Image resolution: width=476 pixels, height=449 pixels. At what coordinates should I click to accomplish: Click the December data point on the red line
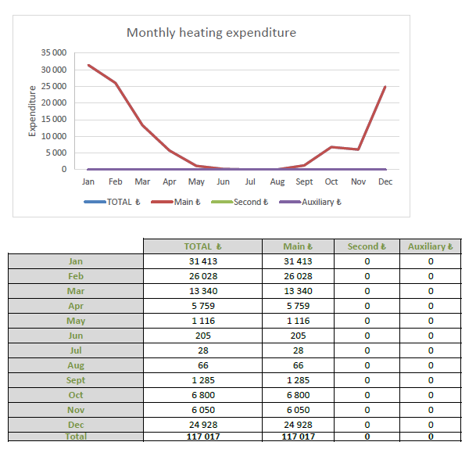click(385, 86)
